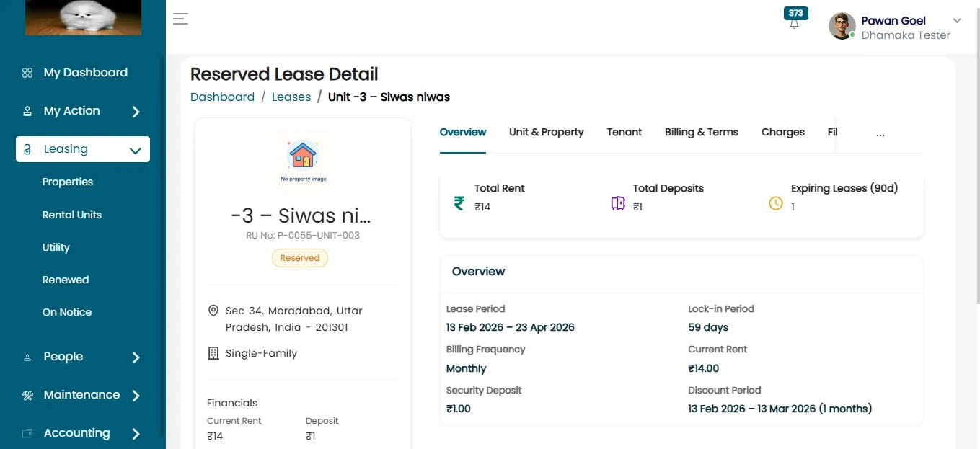Click the Reserved status badge
This screenshot has height=449, width=980.
300,258
